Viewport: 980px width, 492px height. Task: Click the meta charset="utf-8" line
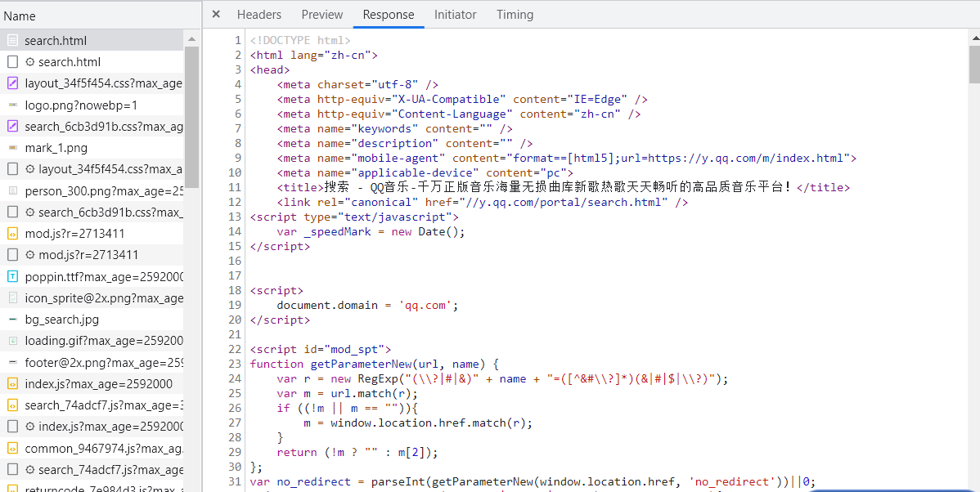tap(357, 84)
